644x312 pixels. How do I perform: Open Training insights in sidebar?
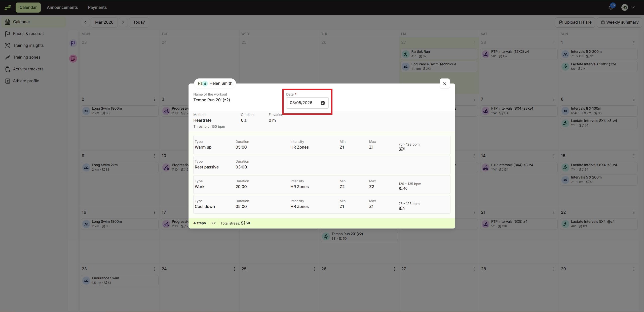(28, 46)
